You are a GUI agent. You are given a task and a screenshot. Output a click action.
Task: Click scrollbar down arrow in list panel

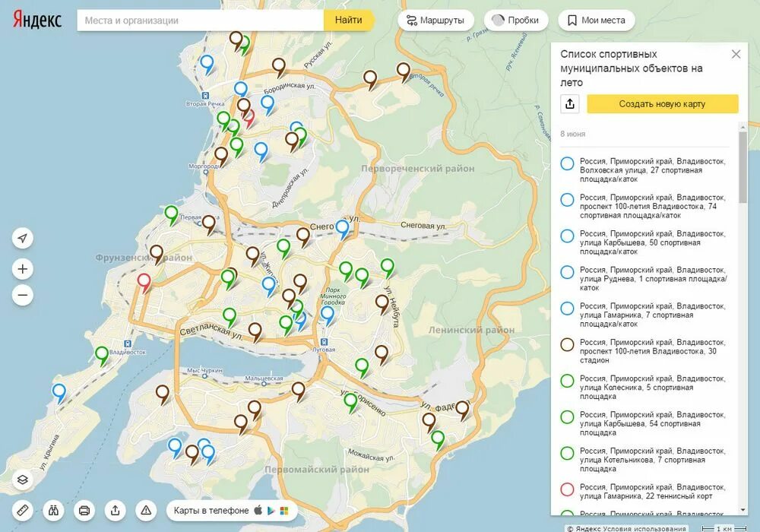click(743, 510)
